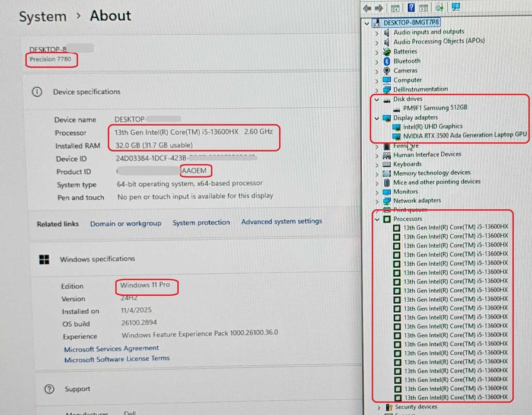This screenshot has width=532, height=415.
Task: Open Microsoft Services Agreement link
Action: point(112,349)
